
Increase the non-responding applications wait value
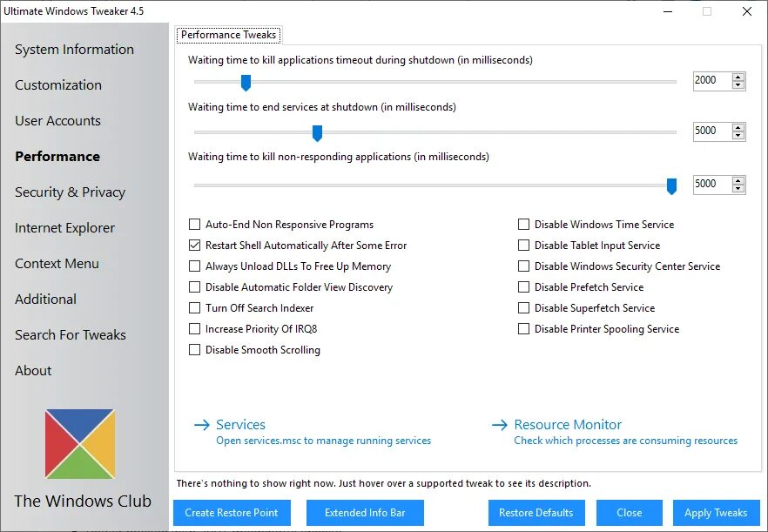tap(738, 181)
